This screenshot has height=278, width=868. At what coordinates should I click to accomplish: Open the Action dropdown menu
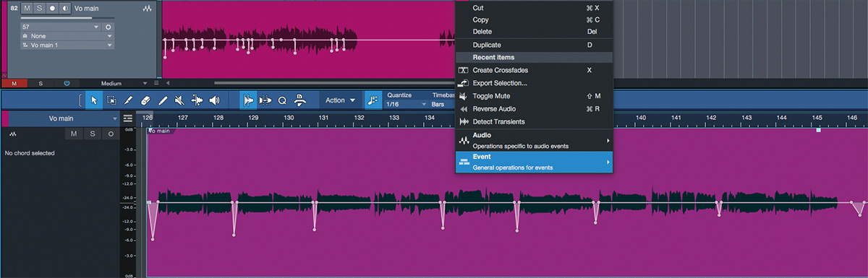[340, 100]
